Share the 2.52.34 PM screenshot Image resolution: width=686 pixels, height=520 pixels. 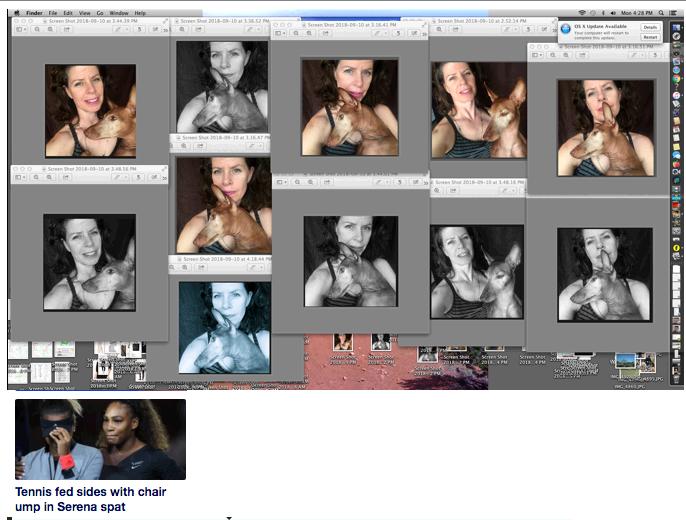point(455,29)
